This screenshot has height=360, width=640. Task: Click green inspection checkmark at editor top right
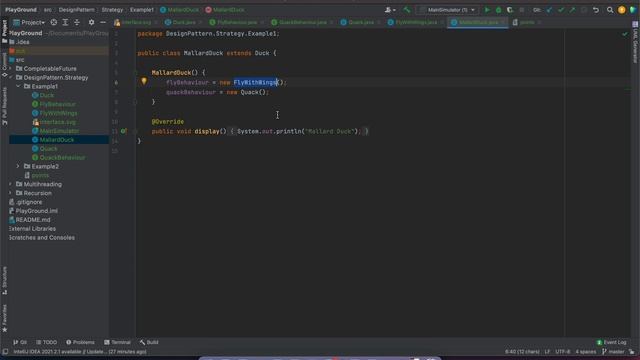tap(624, 34)
